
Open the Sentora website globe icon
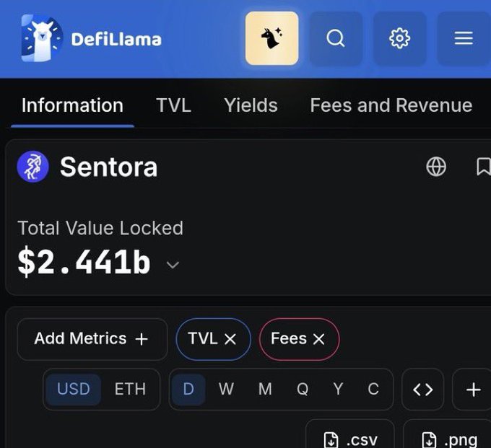pos(436,167)
